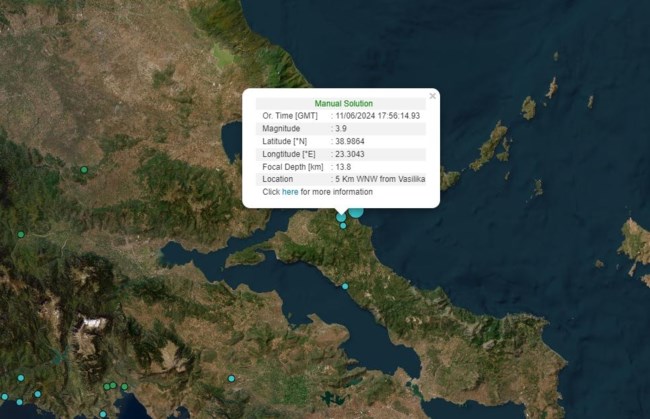Image resolution: width=650 pixels, height=419 pixels.
Task: Select the earthquake marker under the popup pointer
Action: tap(341, 217)
